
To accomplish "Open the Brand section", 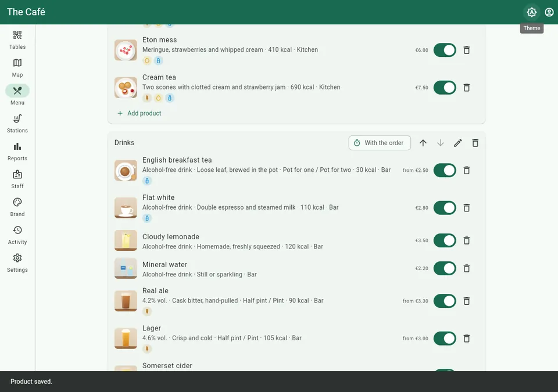I will [x=17, y=207].
